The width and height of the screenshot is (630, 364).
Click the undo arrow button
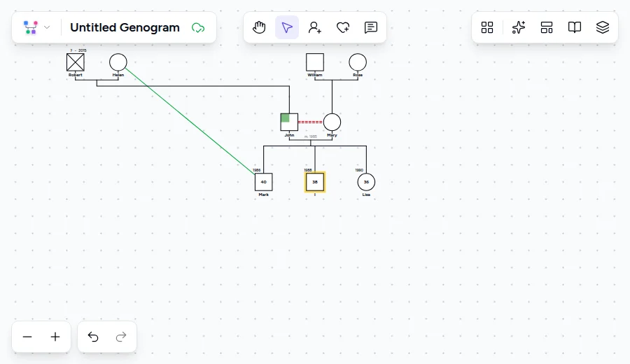click(93, 337)
